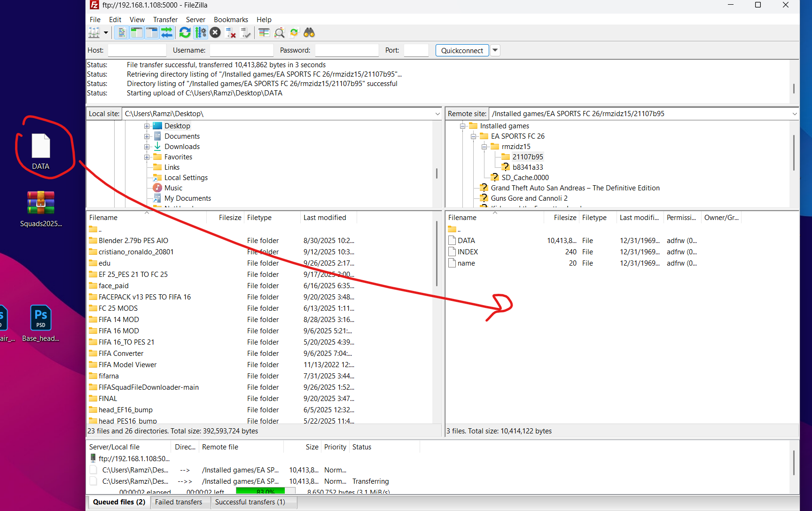Expand the Desktop tree node
The height and width of the screenshot is (511, 812).
tap(147, 126)
